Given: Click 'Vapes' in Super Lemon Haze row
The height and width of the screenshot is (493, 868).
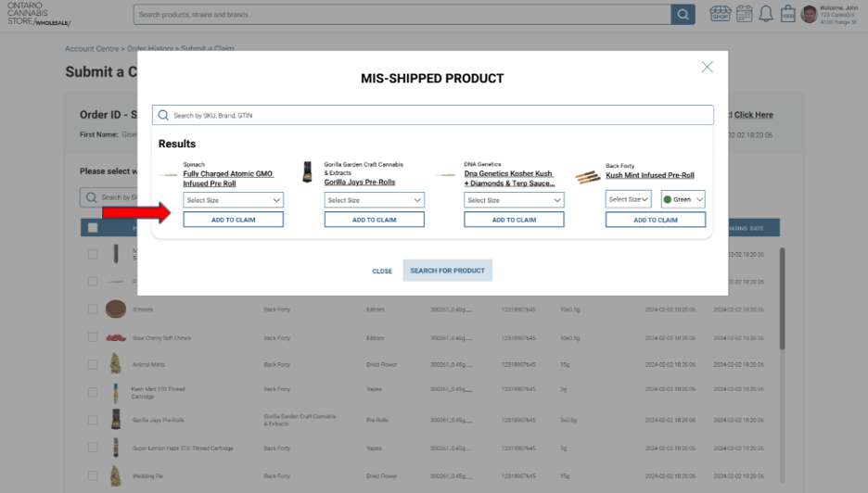Looking at the screenshot, I should [x=374, y=449].
